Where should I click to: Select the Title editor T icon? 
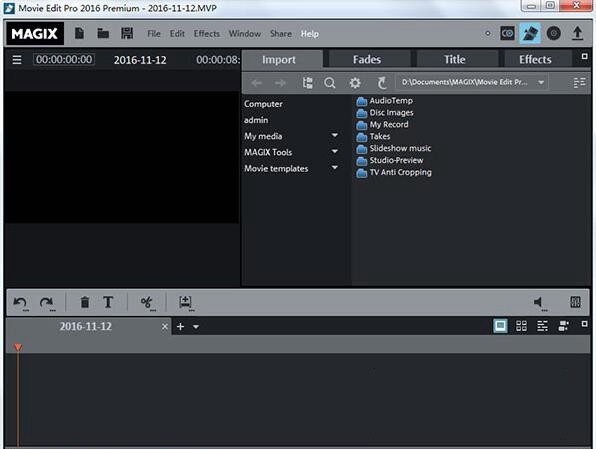tap(108, 302)
